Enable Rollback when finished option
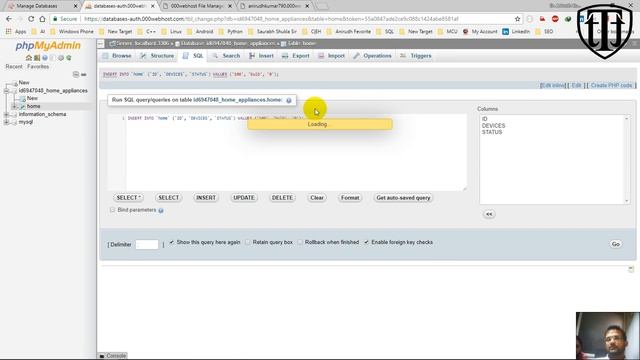The height and width of the screenshot is (360, 640). (x=300, y=242)
